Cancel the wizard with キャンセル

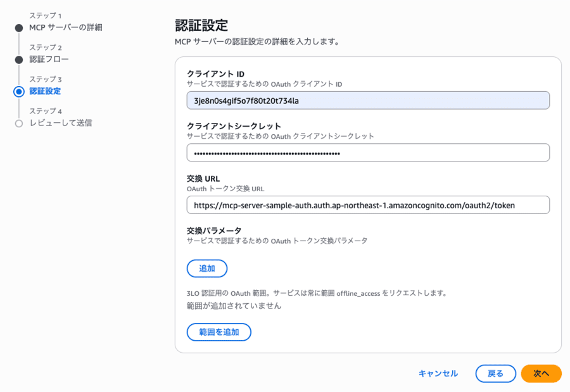[438, 374]
